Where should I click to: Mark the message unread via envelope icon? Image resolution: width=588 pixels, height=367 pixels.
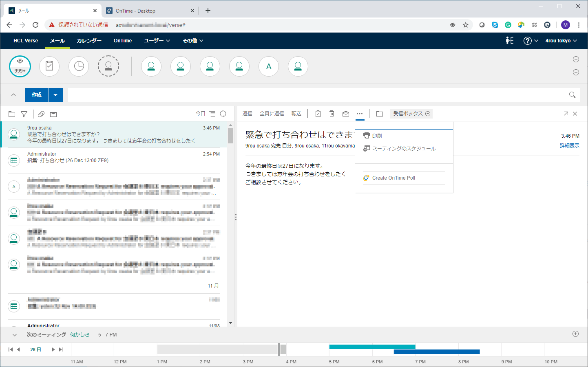pyautogui.click(x=346, y=114)
